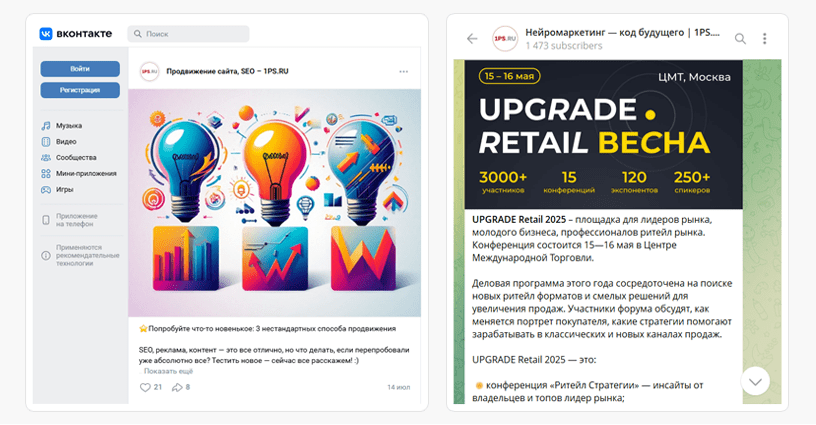816x425 pixels.
Task: Open Видео in VK sidebar
Action: tap(66, 141)
